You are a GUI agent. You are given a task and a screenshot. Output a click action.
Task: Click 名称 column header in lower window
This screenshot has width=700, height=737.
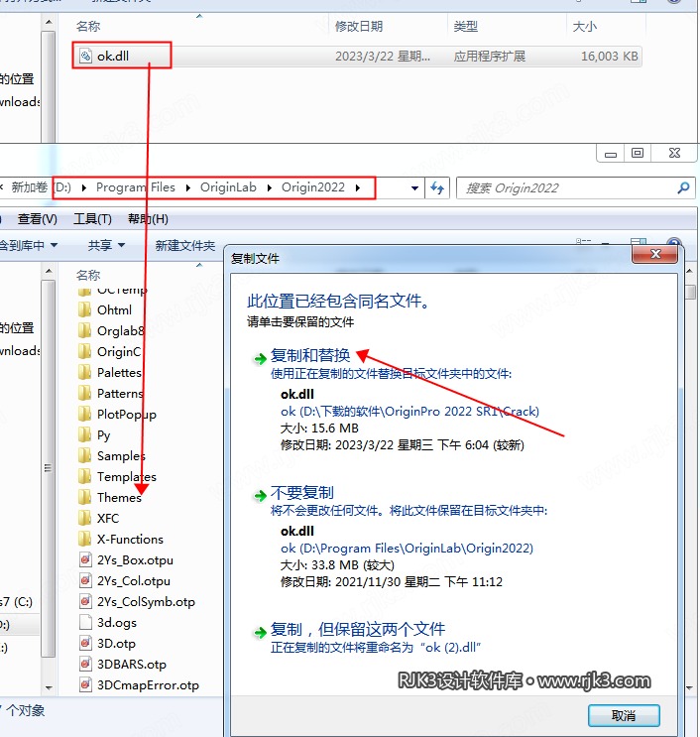(x=88, y=275)
